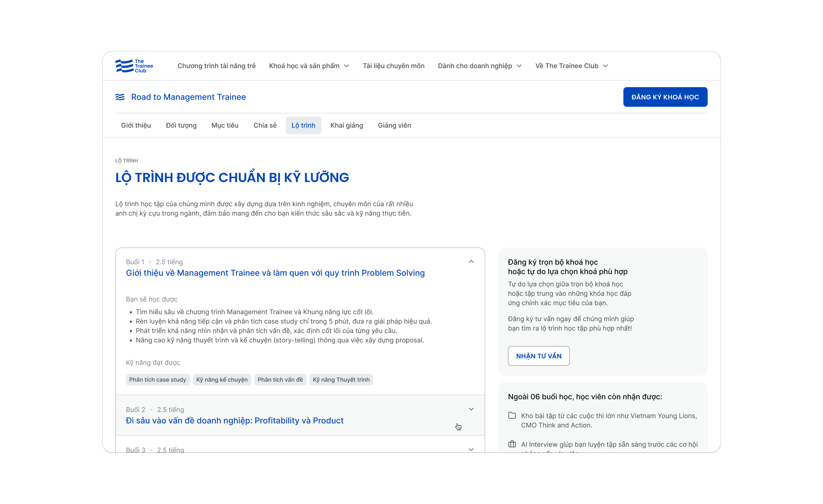823x504 pixels.
Task: Click Đi sâu vào vấn đề doanh nghiệp title
Action: pyautogui.click(x=234, y=421)
